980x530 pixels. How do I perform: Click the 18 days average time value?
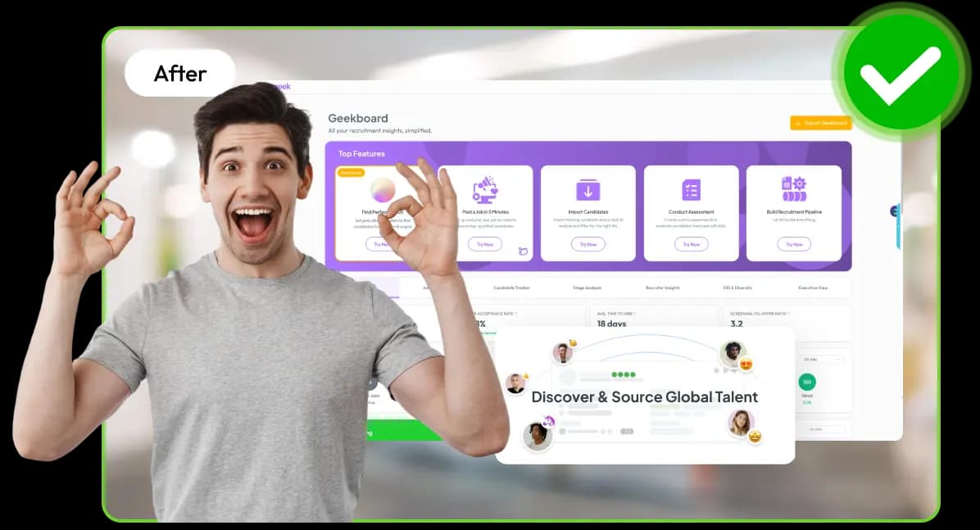(x=611, y=323)
